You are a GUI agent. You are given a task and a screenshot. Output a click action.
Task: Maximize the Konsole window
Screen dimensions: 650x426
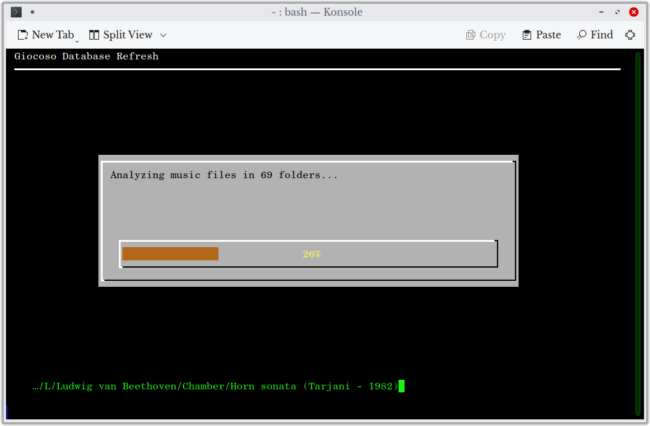[x=618, y=12]
